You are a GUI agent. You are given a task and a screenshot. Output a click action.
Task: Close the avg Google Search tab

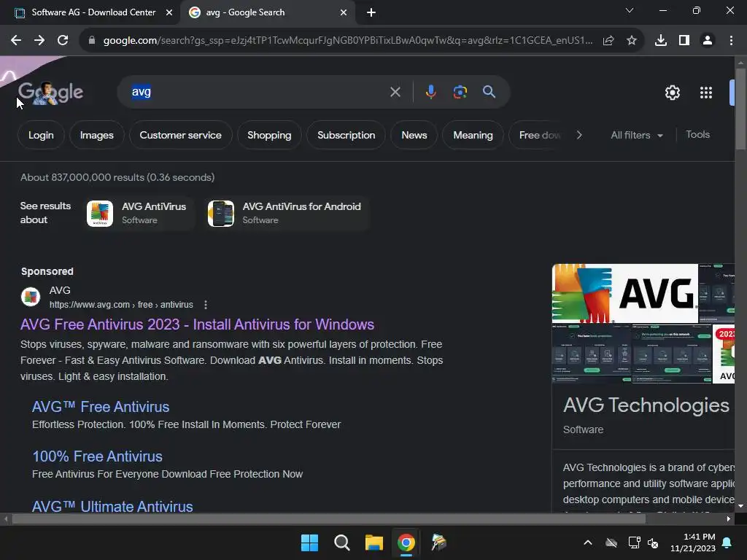point(344,13)
